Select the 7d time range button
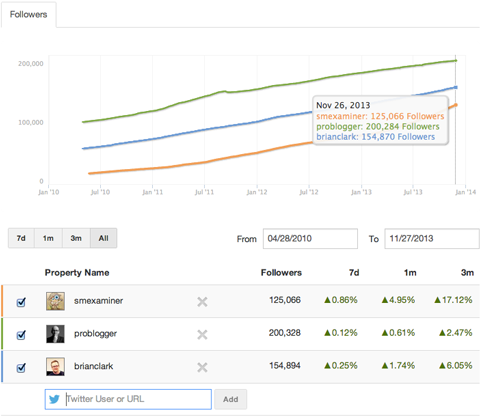 (x=21, y=238)
